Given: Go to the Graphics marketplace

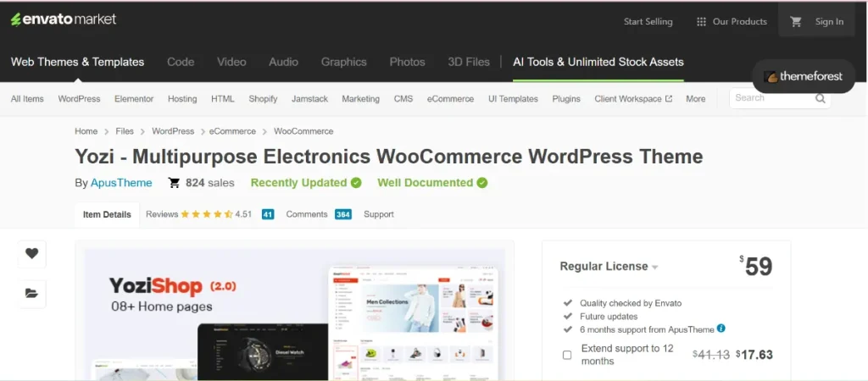Looking at the screenshot, I should 344,62.
